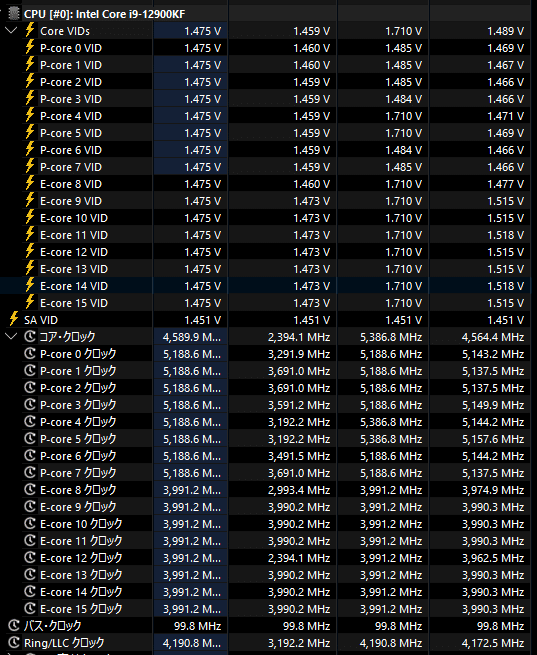Click the E-core 12 クロック average 3,962.5 MHz
Viewport: 537px width, 655px height.
click(493, 558)
